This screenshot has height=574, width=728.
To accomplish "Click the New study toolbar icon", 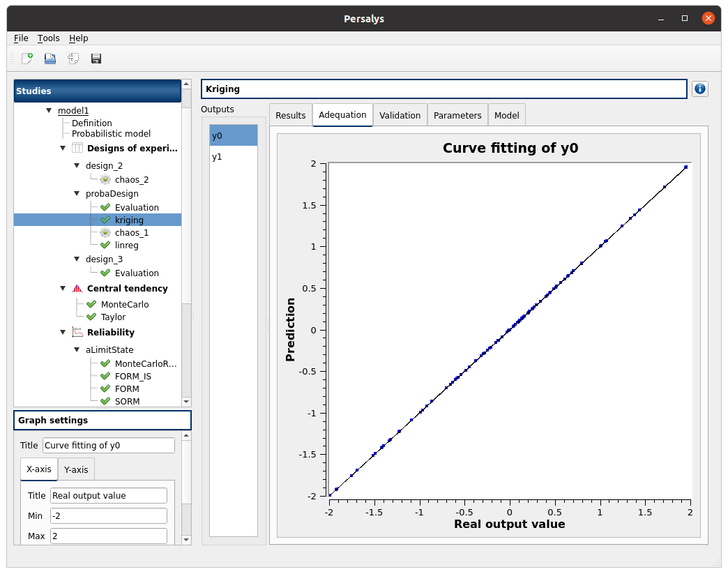I will (x=27, y=59).
